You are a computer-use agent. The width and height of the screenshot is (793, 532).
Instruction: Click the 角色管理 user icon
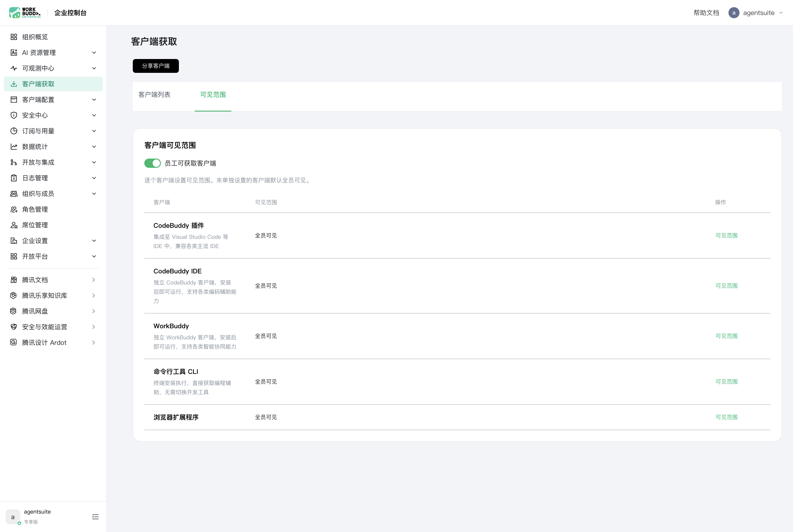[x=14, y=209]
